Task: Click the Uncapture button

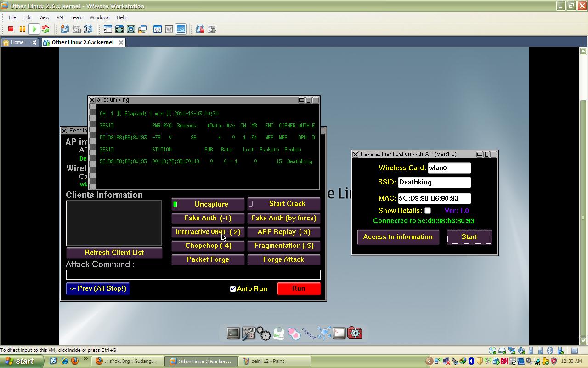Action: [208, 204]
